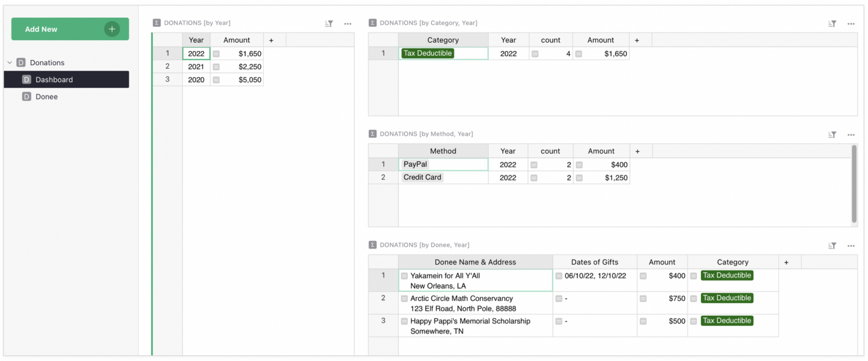Viewport: 868px width, 361px height.
Task: Click the 06/10/22, 12/10/22 dates cell
Action: [x=595, y=280]
